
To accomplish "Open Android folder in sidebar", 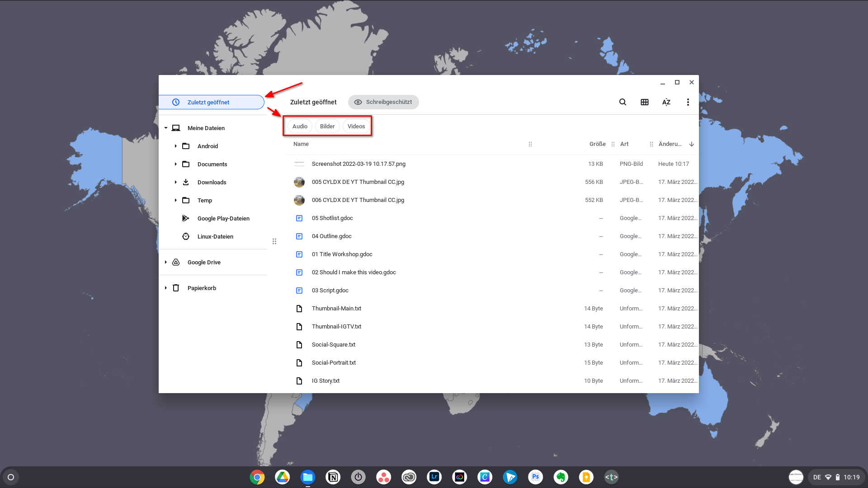I will [x=208, y=146].
